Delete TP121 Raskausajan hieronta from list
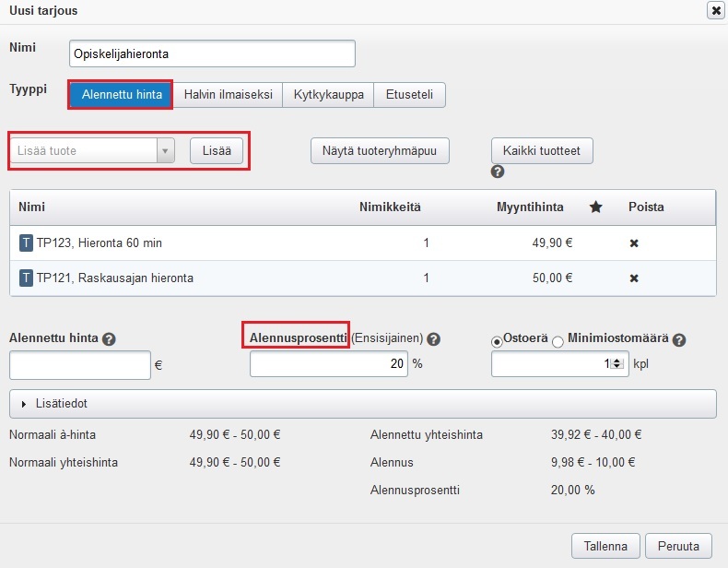Image resolution: width=728 pixels, height=568 pixels. (x=634, y=278)
